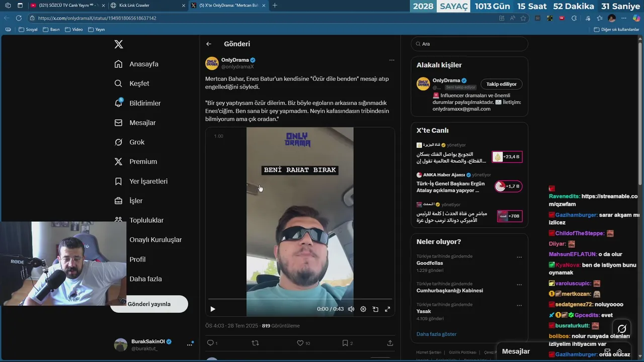Open İşler jobs page
Viewport: 644px width, 362px height.
128,201
